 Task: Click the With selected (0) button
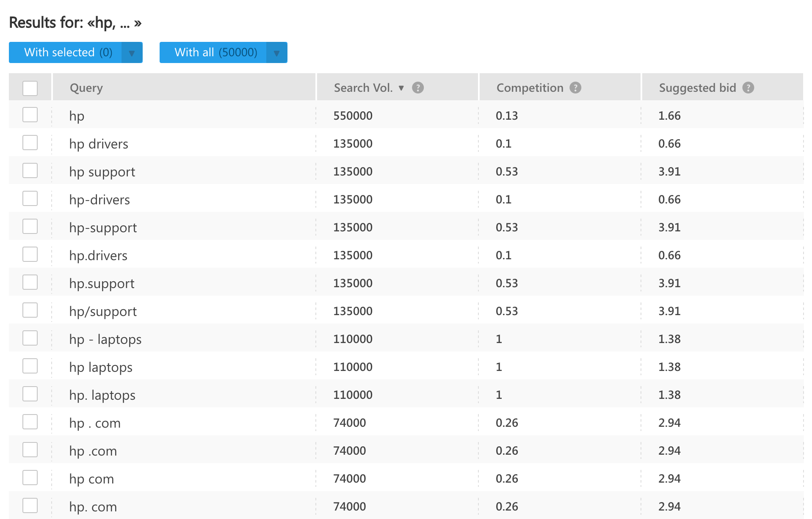tap(65, 52)
